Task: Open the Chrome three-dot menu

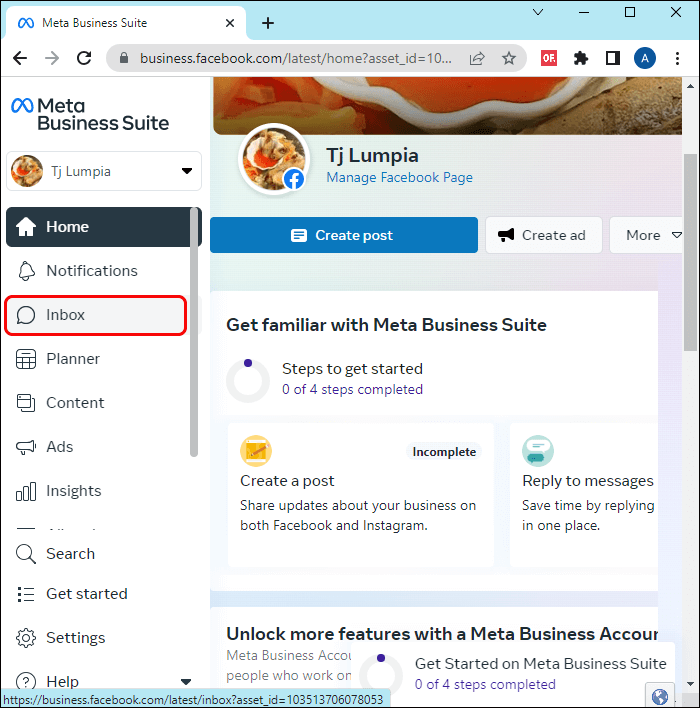Action: point(677,58)
